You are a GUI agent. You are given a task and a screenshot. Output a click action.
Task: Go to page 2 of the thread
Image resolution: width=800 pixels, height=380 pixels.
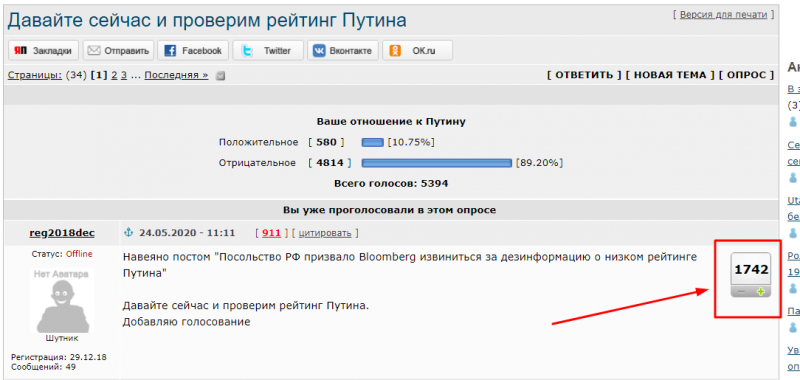(114, 75)
